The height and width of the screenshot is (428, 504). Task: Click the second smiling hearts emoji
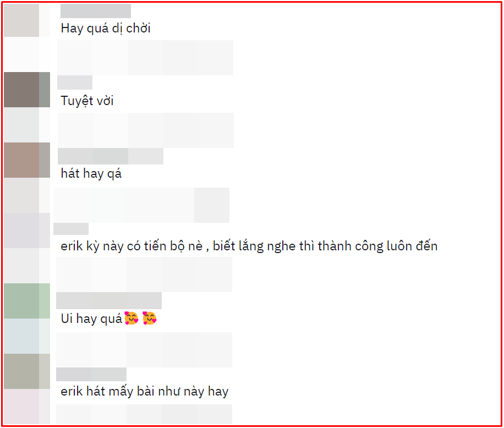point(150,319)
